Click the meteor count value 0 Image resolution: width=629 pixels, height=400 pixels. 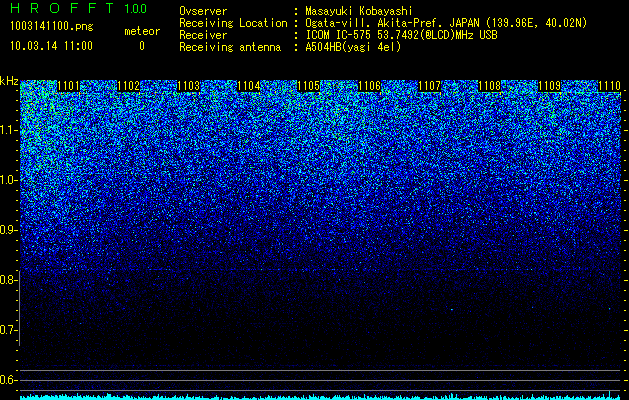[x=142, y=46]
